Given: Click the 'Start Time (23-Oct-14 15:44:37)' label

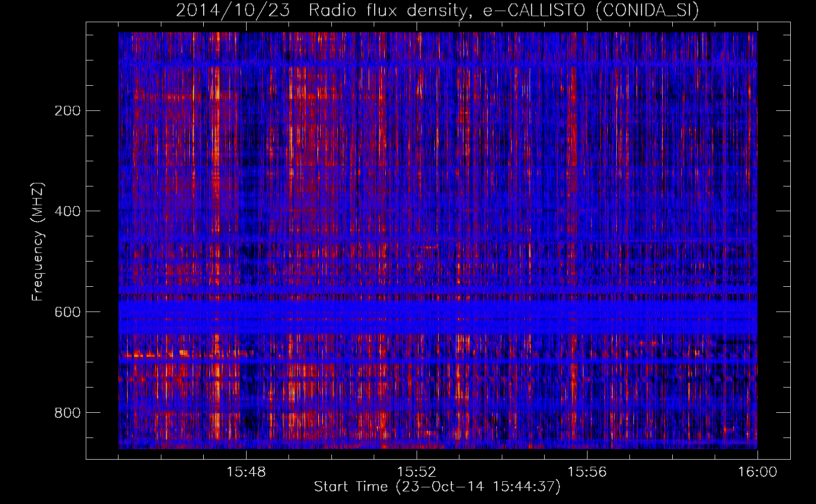Looking at the screenshot, I should pos(437,487).
